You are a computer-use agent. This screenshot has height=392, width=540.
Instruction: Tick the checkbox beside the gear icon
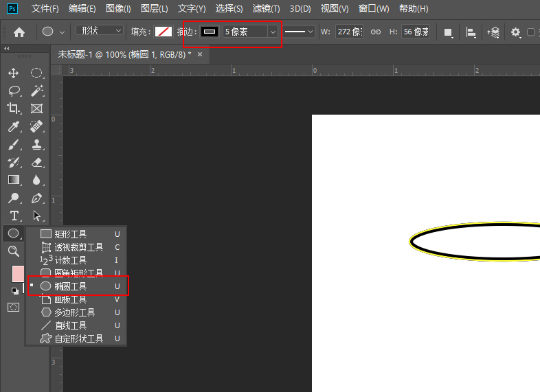click(531, 32)
